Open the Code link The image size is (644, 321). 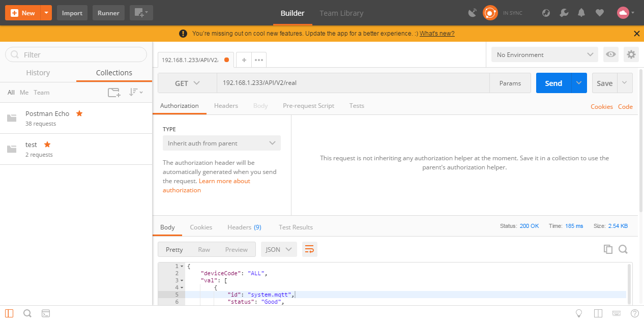pos(625,107)
